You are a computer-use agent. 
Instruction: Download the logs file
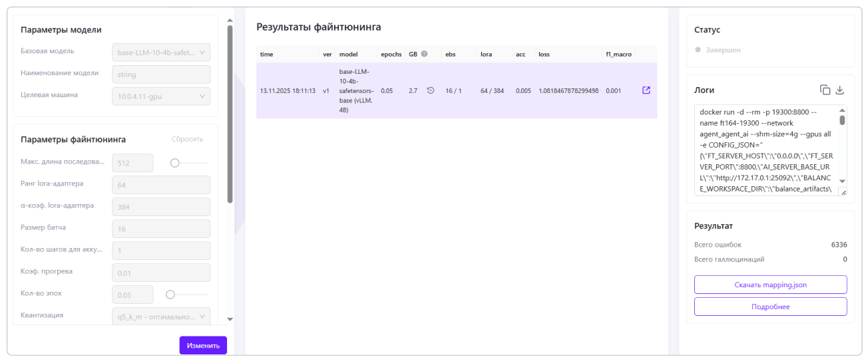[839, 90]
